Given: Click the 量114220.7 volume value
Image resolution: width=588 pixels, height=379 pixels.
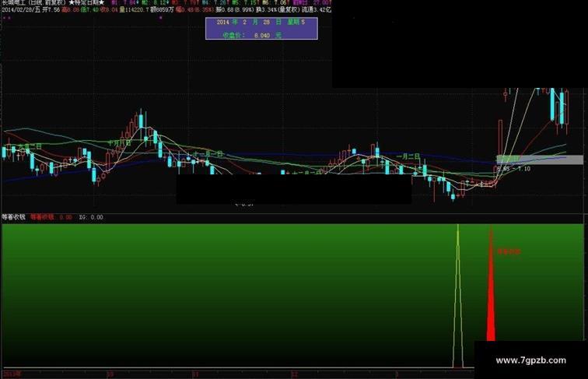Looking at the screenshot, I should (135, 10).
